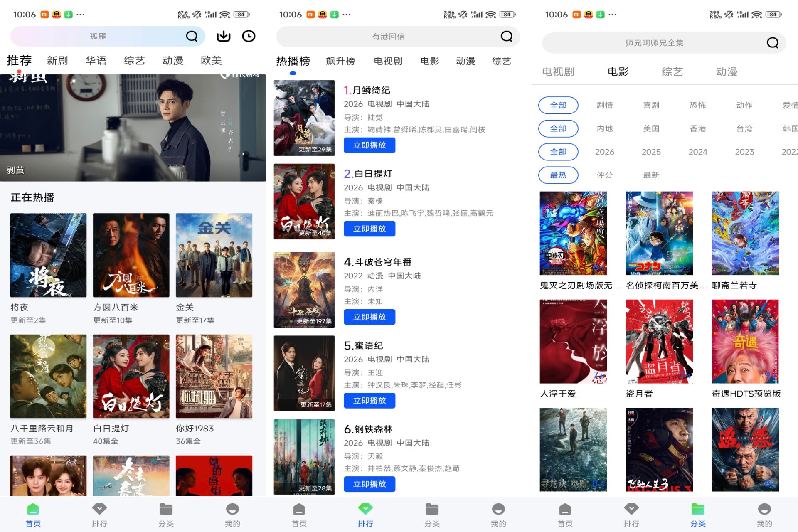Screen dimensions: 798x532
Task: Open the 将夜 poster in 正在热播
Action: 48,255
